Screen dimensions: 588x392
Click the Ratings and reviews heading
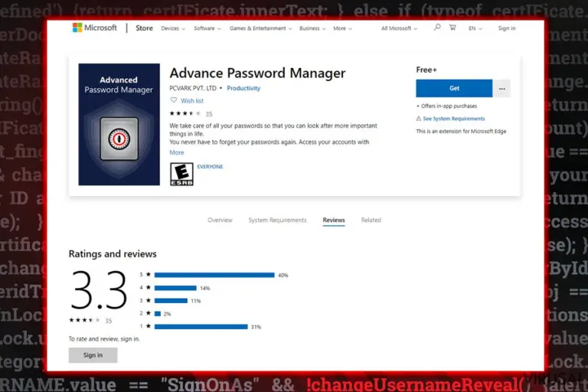113,254
